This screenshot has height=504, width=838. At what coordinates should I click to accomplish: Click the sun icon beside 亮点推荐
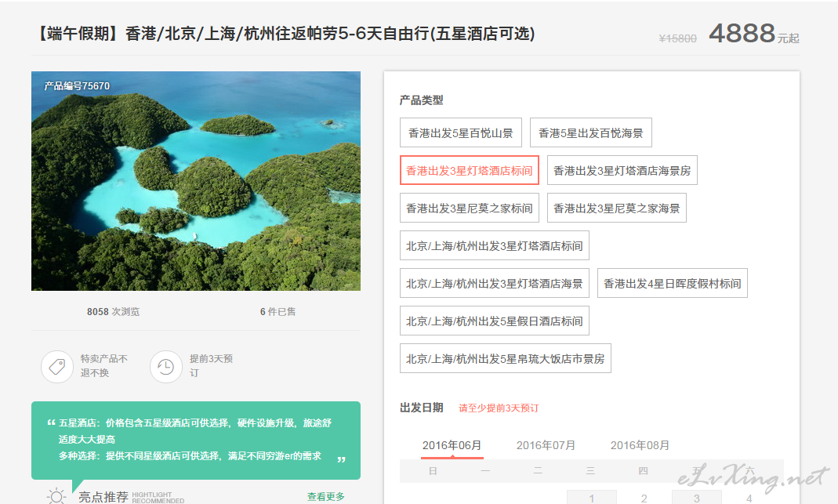point(56,496)
